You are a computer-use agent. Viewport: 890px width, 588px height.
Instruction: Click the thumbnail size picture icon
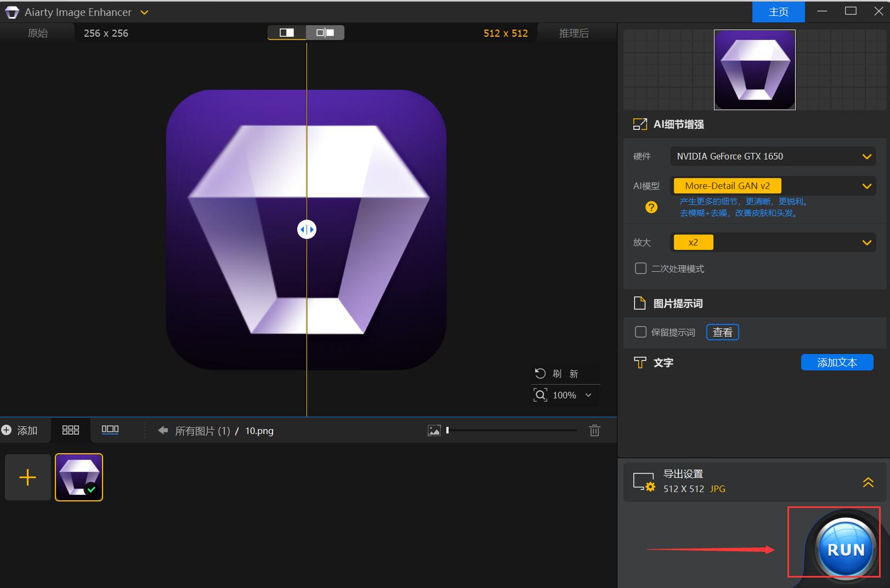pos(434,431)
